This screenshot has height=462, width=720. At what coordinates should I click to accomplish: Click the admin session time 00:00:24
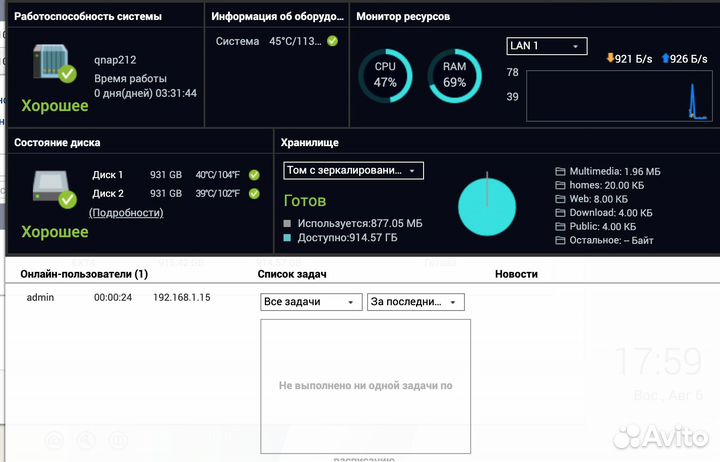click(113, 298)
